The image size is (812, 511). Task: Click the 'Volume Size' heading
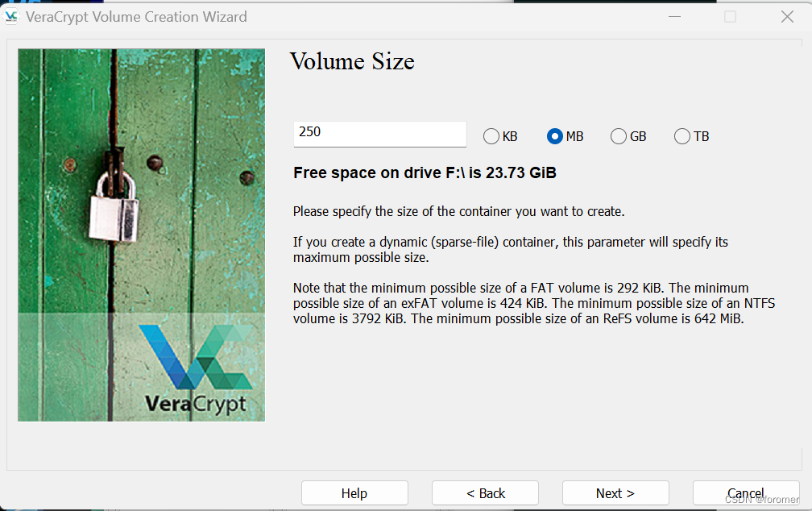pos(352,61)
